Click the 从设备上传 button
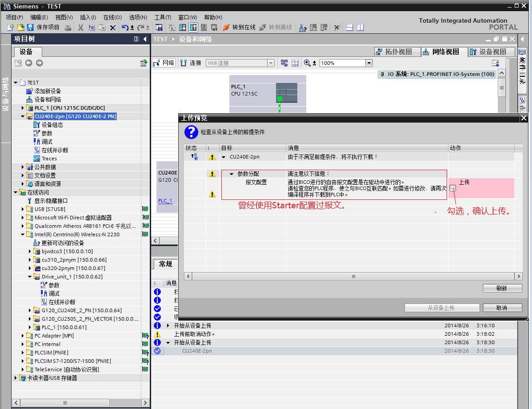This screenshot has height=409, width=532. coord(442,308)
